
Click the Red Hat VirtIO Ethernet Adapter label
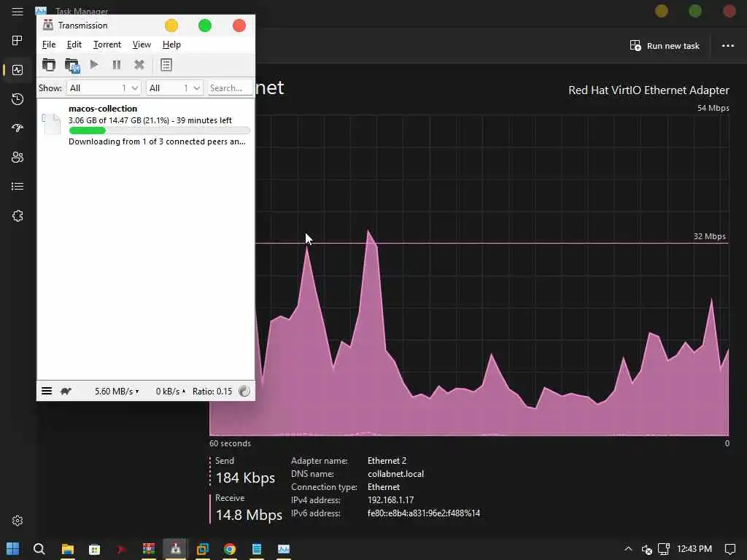(x=649, y=90)
